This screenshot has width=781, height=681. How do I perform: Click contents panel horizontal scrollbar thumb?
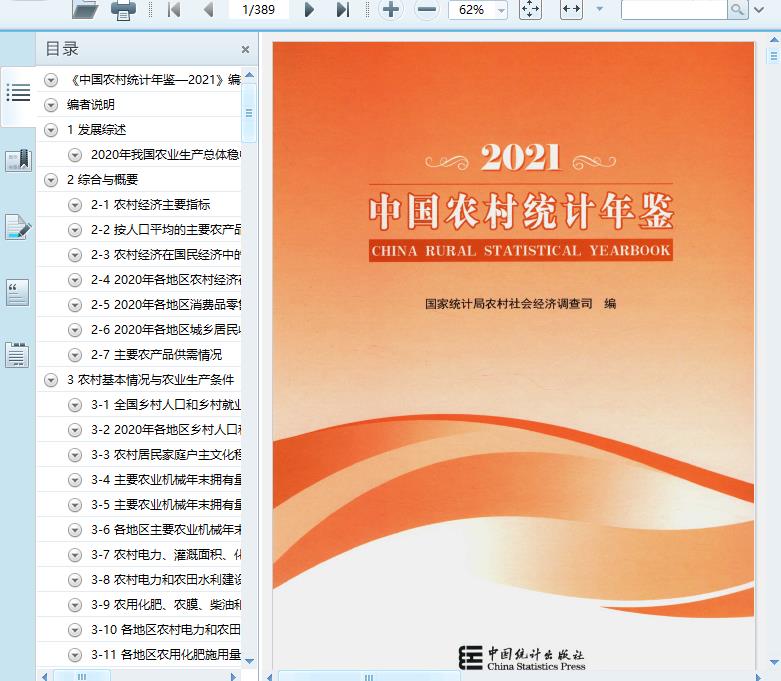pyautogui.click(x=82, y=677)
